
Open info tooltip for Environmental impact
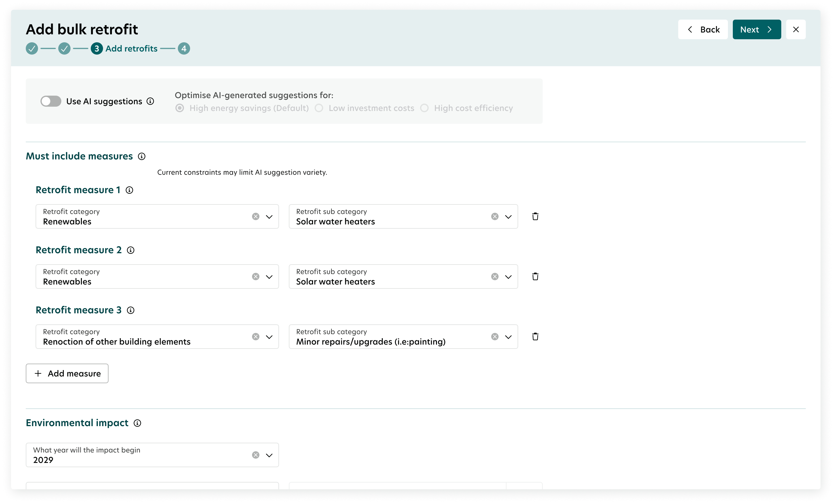137,423
